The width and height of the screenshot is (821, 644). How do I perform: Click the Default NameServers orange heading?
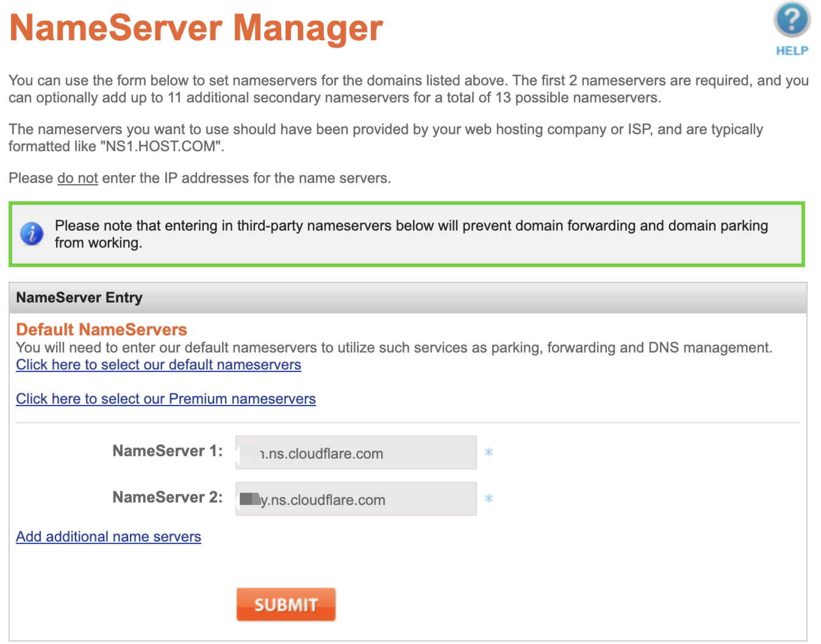(x=101, y=330)
